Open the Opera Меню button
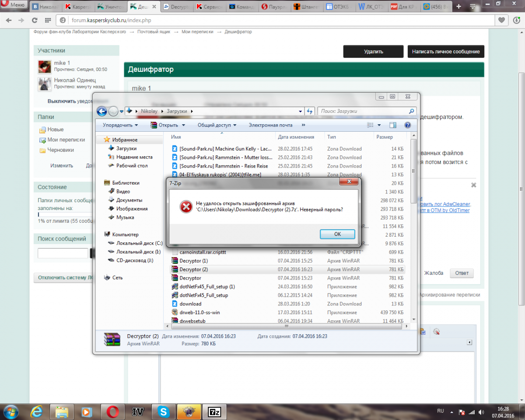Screen dimensions: 525x420 14,5
